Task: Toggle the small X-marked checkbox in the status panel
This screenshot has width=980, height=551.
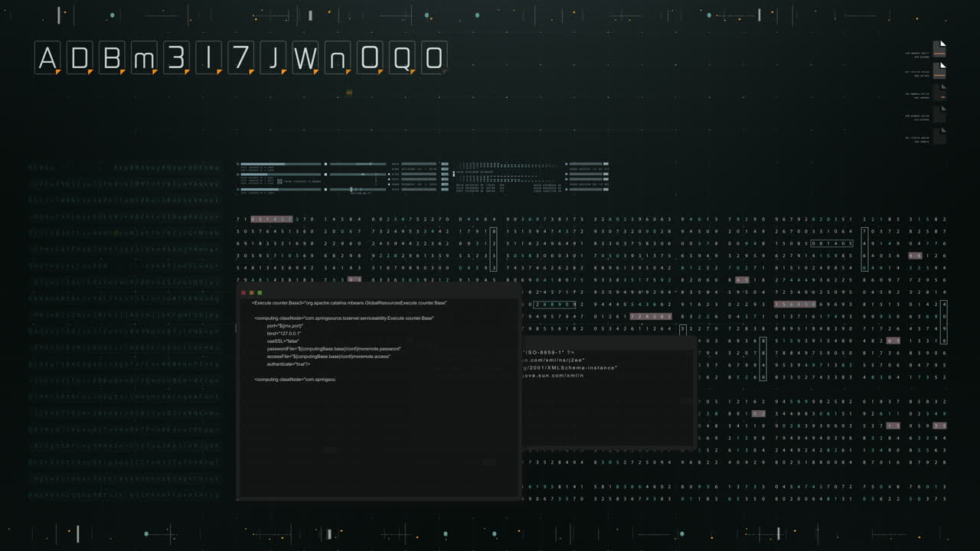Action: (x=279, y=181)
